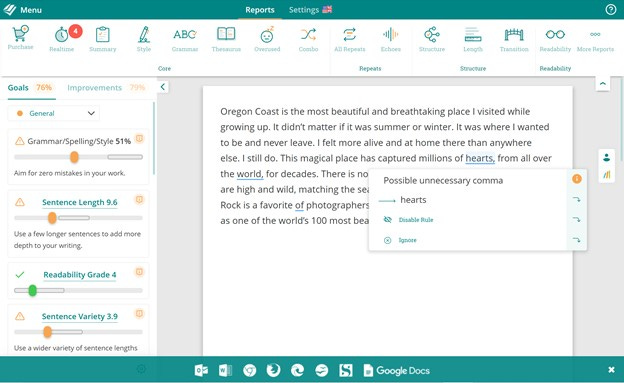This screenshot has height=383, width=624.
Task: Click the orange info icon in suggestion popup
Action: tap(577, 179)
